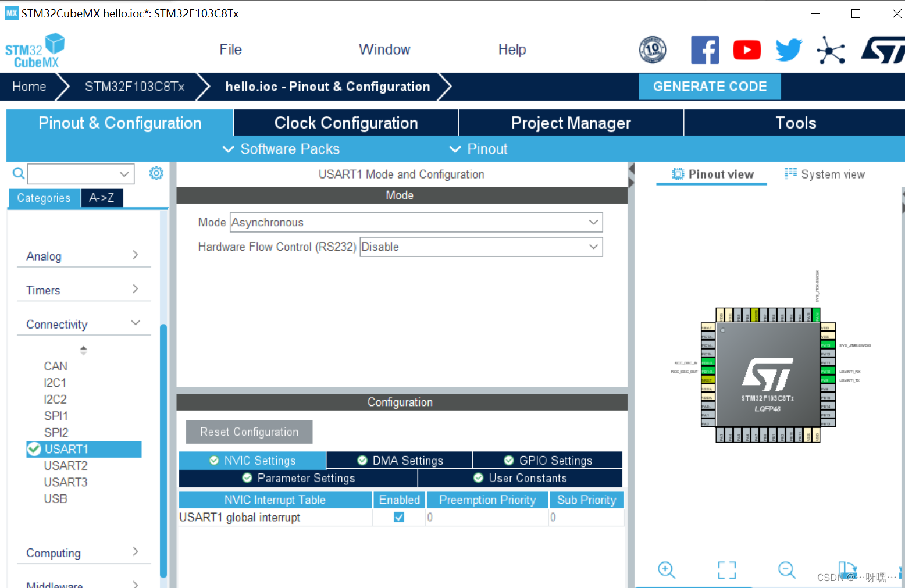This screenshot has height=588, width=905.
Task: Click the STM32CubeMX logo
Action: coord(35,51)
